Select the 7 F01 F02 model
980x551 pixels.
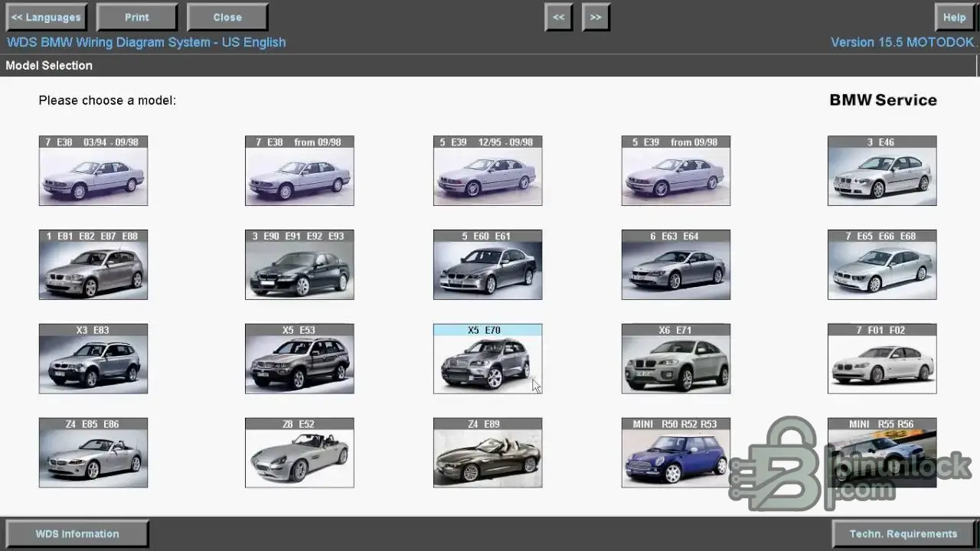point(882,359)
